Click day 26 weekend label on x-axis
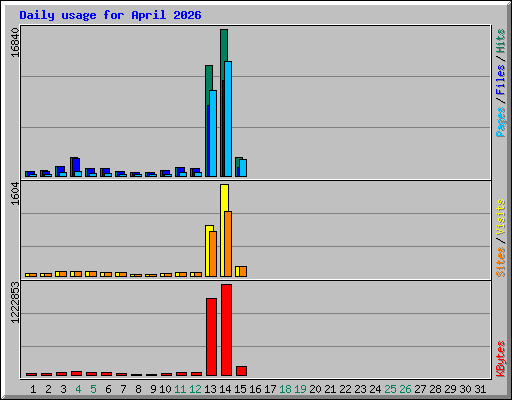This screenshot has width=512, height=400. coord(405,389)
